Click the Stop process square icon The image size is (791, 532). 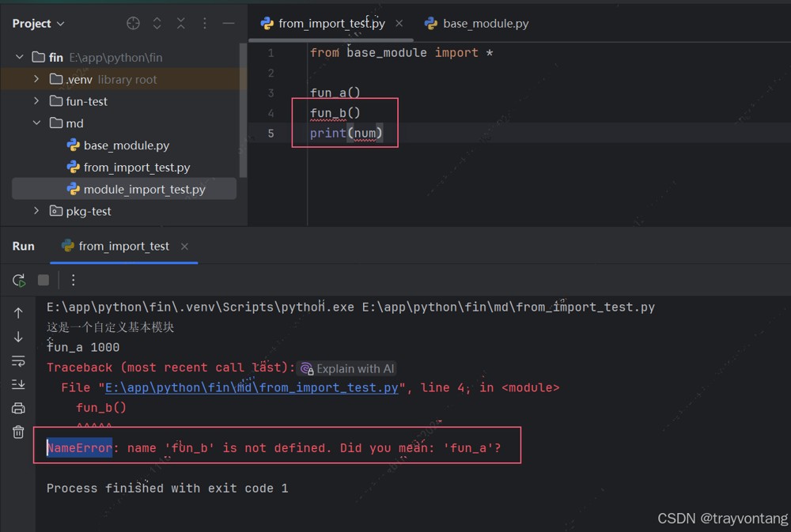(x=44, y=280)
